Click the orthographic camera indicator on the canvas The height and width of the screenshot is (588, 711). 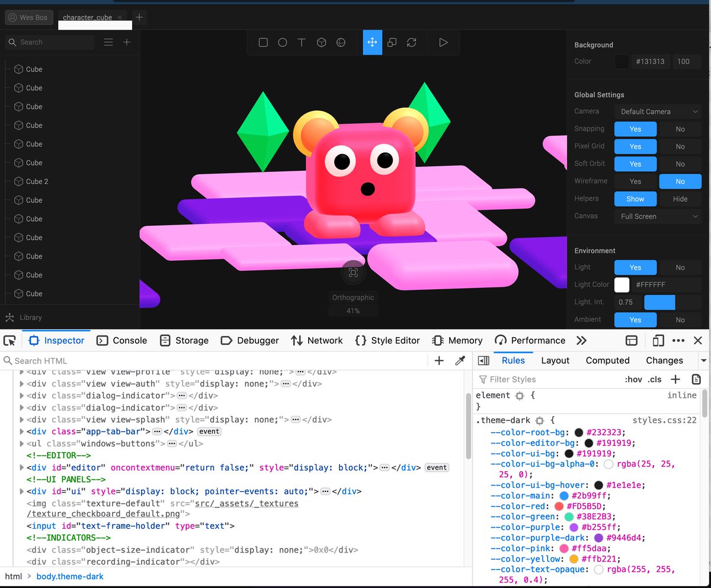click(x=353, y=273)
